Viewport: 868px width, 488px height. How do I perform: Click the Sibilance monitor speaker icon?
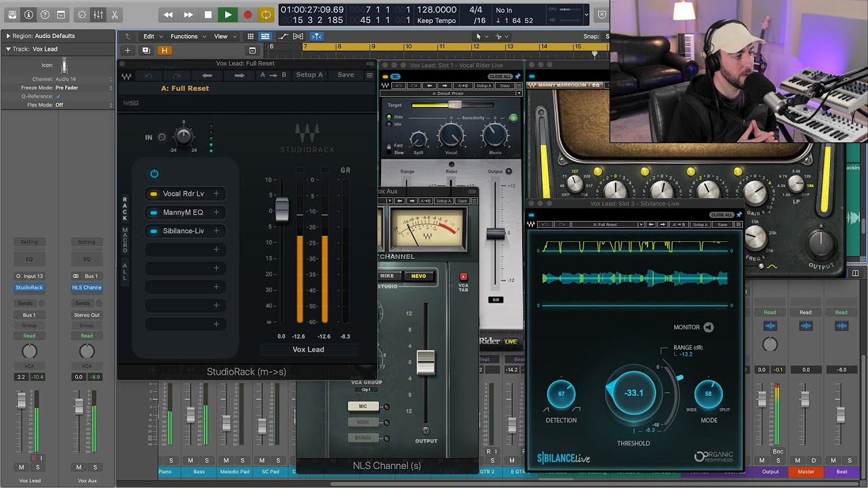coord(709,327)
